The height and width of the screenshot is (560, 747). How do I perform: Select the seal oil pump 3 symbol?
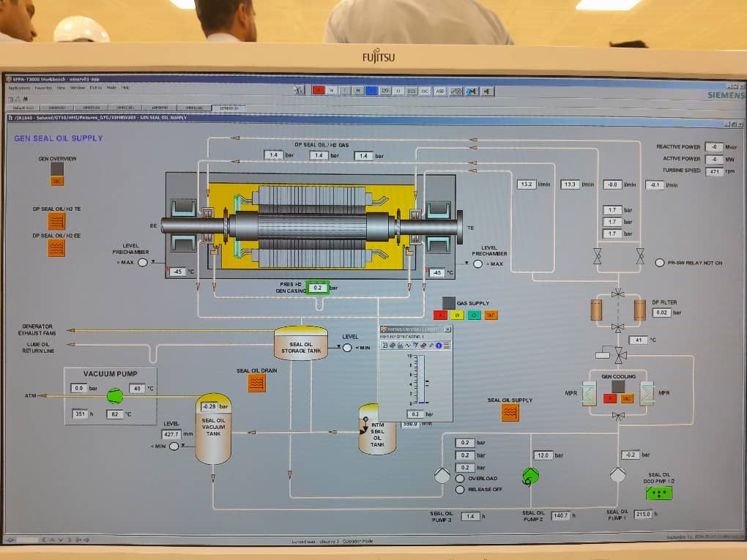click(442, 475)
